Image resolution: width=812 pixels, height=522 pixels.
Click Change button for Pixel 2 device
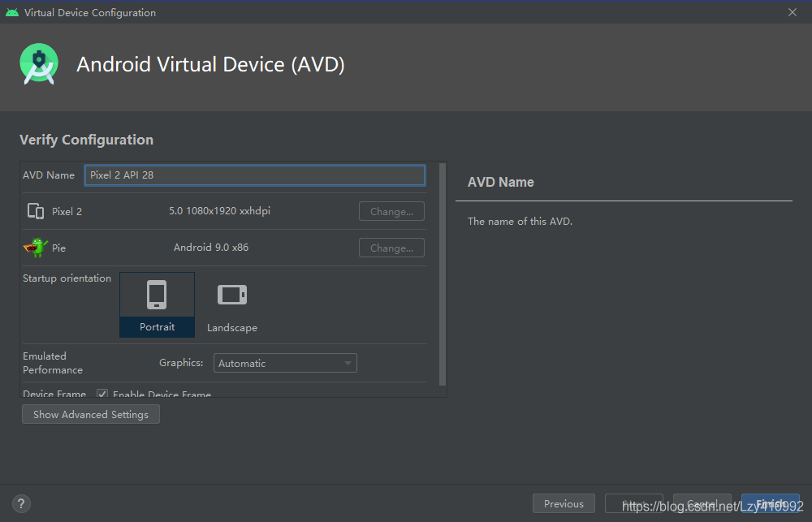pos(391,211)
